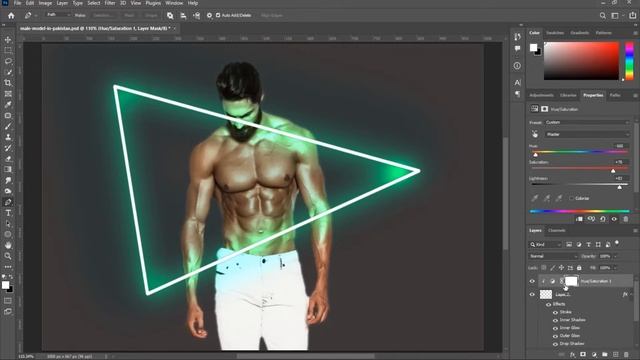This screenshot has height=360, width=640.
Task: Filter for type layers icon
Action: 588,244
